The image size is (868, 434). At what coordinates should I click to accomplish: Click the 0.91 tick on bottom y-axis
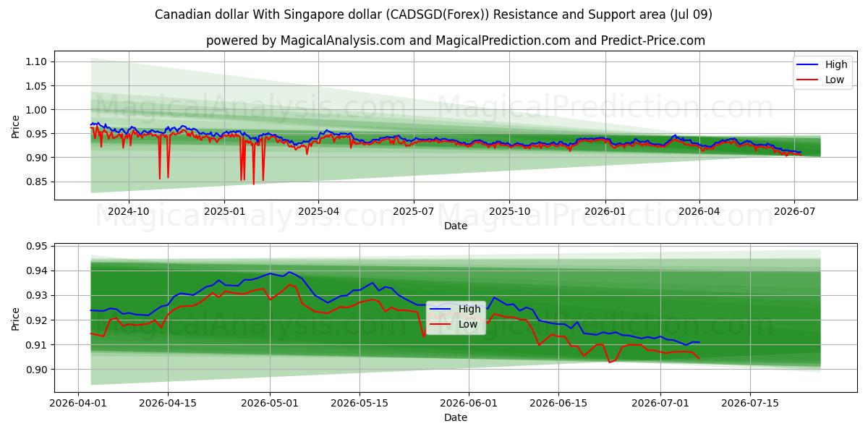[x=38, y=344]
